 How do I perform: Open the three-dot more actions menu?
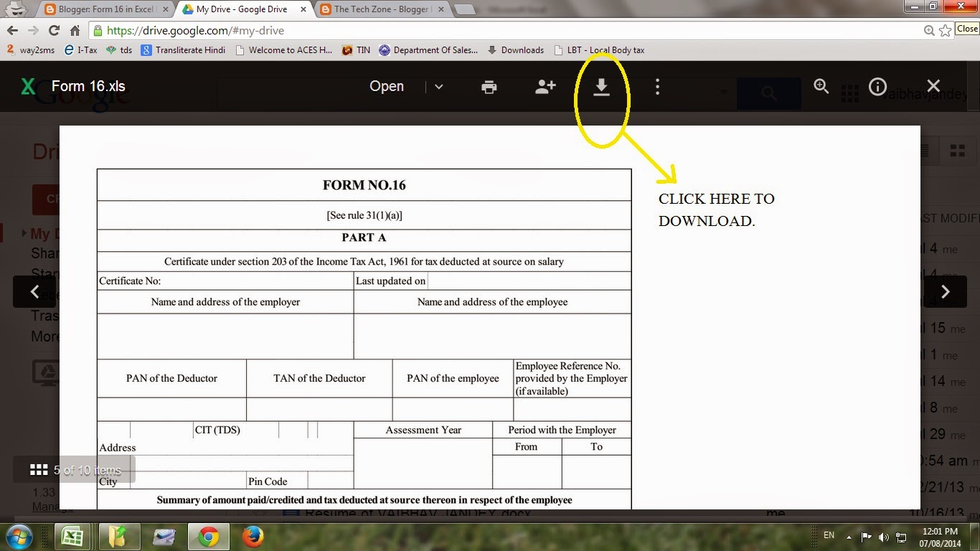(657, 86)
